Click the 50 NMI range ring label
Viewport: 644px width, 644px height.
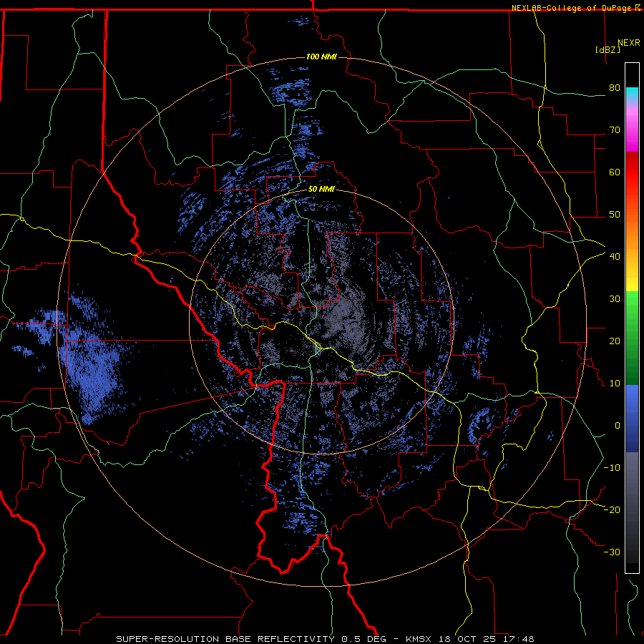tap(321, 190)
